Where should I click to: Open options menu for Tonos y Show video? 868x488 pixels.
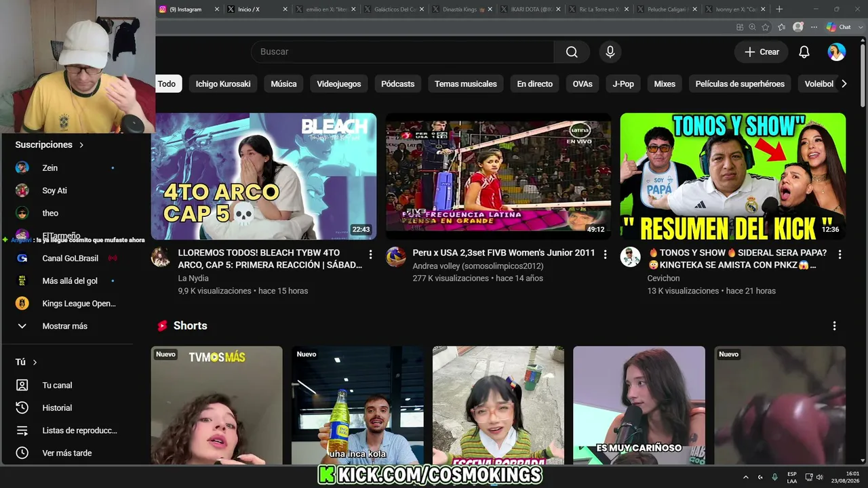click(840, 254)
